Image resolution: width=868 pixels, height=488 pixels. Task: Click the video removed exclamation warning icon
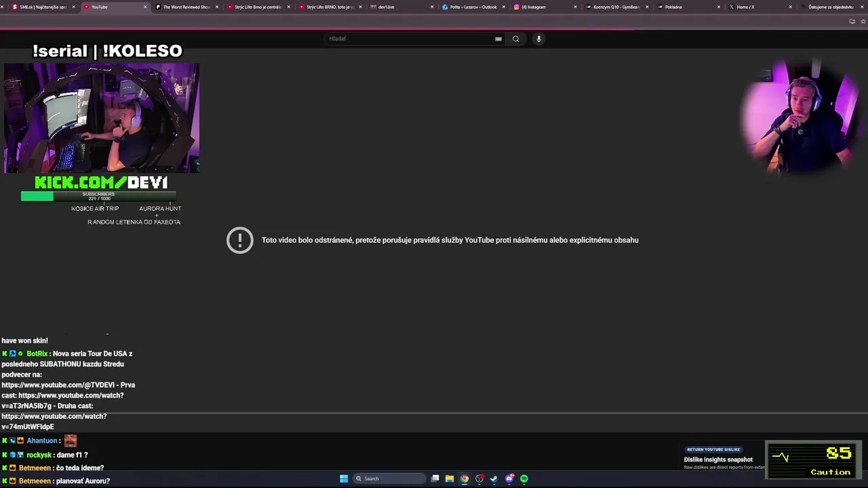point(240,240)
